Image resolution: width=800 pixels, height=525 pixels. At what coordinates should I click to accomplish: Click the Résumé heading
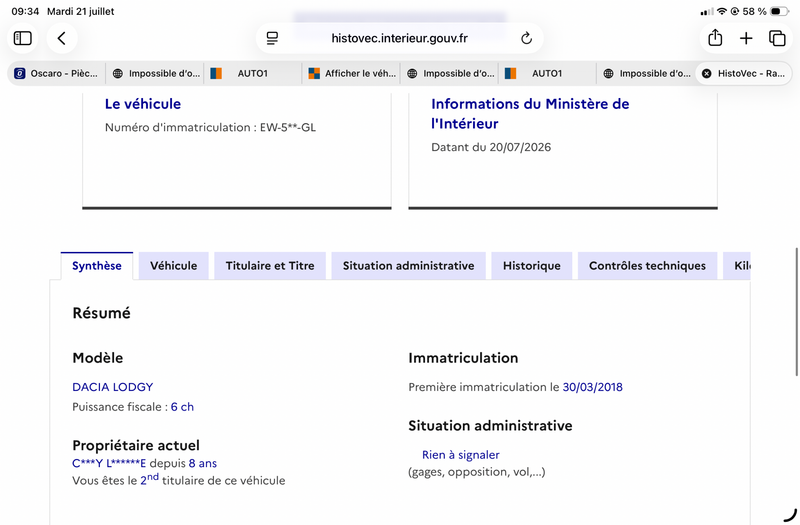102,313
